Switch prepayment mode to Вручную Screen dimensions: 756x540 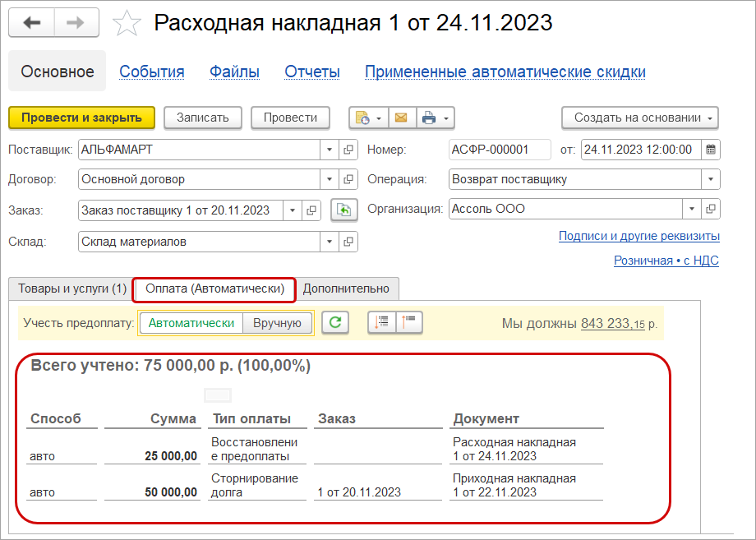pos(278,323)
